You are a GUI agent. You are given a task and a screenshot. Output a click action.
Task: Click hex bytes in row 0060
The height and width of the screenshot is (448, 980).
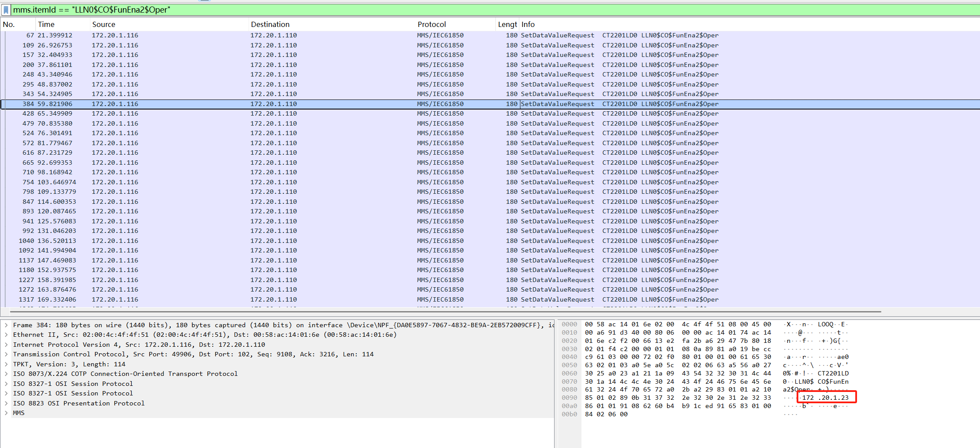point(678,373)
